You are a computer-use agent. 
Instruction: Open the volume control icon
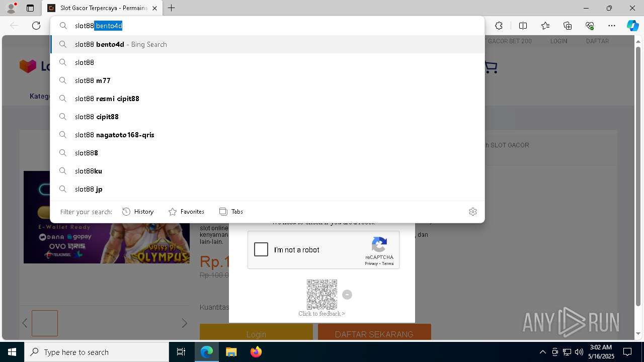[x=579, y=352]
